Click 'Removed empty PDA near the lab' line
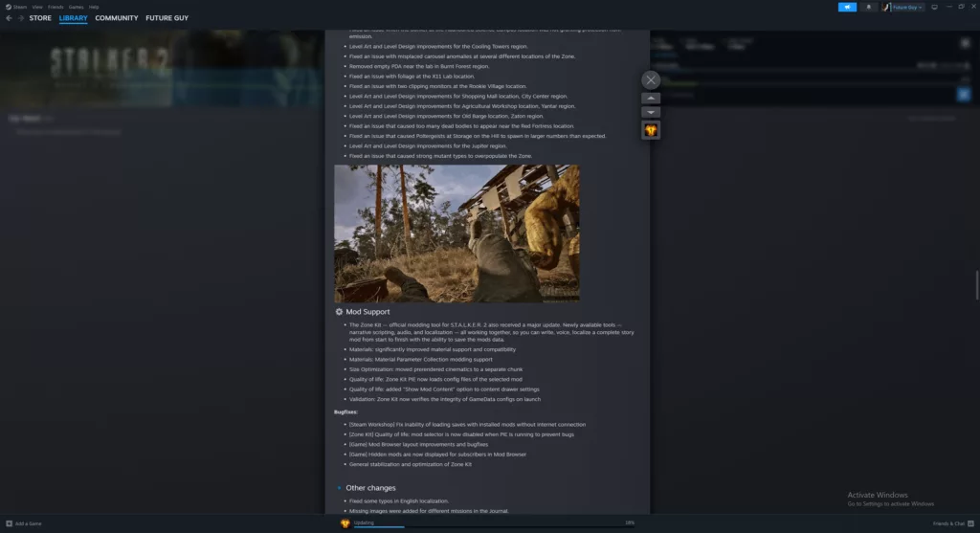Viewport: 980px width, 533px height. [419, 66]
